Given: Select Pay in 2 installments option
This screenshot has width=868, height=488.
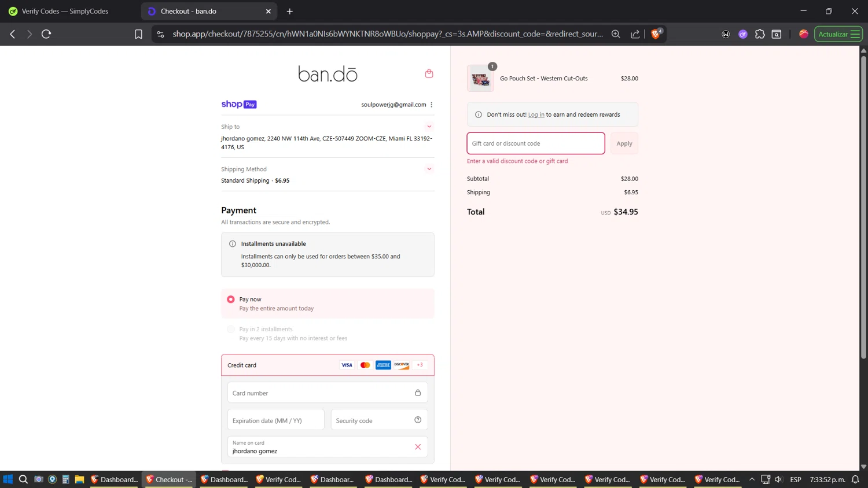Looking at the screenshot, I should (x=231, y=329).
